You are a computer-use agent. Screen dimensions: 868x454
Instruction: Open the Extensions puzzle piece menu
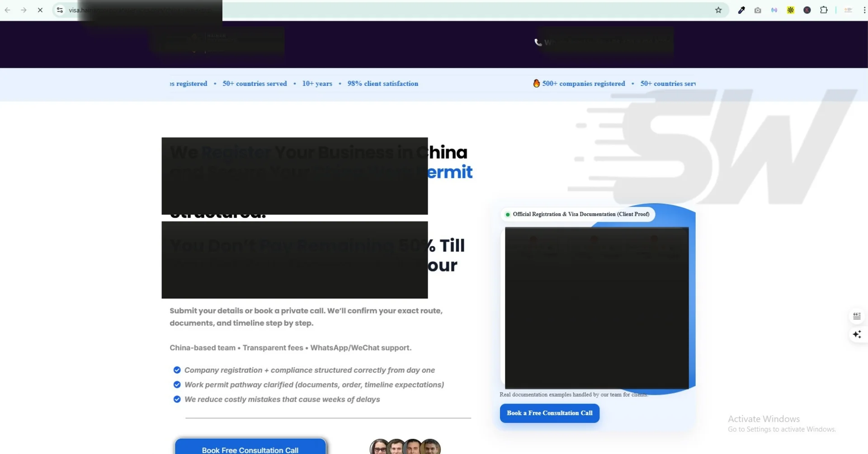(824, 10)
